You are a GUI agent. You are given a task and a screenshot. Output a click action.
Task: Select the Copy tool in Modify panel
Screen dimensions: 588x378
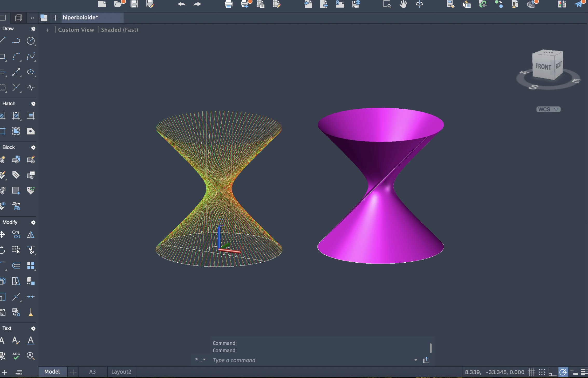[16, 235]
